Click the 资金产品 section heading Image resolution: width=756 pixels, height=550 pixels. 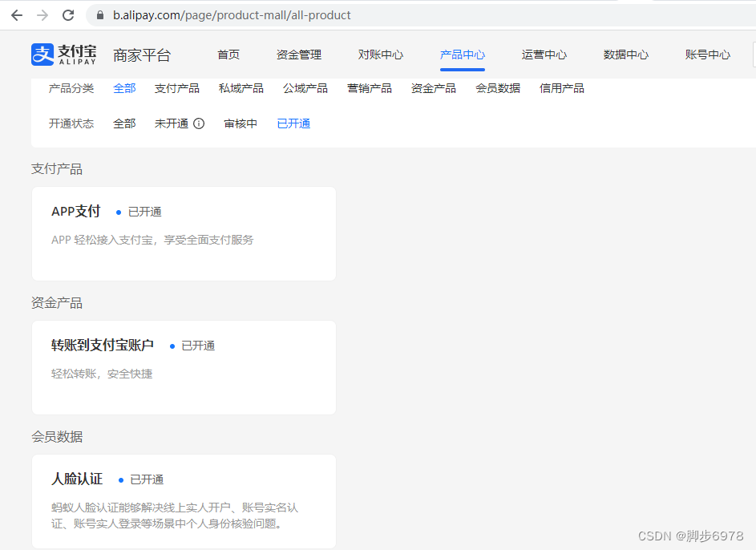coord(57,303)
